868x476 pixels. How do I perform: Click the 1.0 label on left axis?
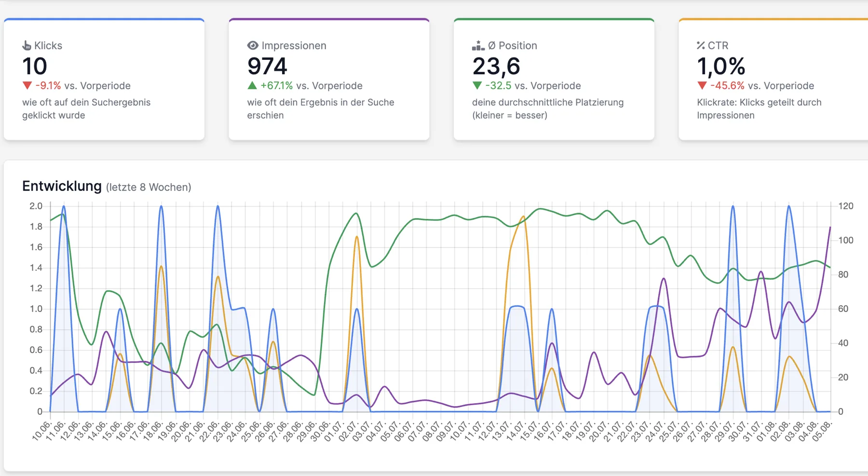[x=36, y=309]
